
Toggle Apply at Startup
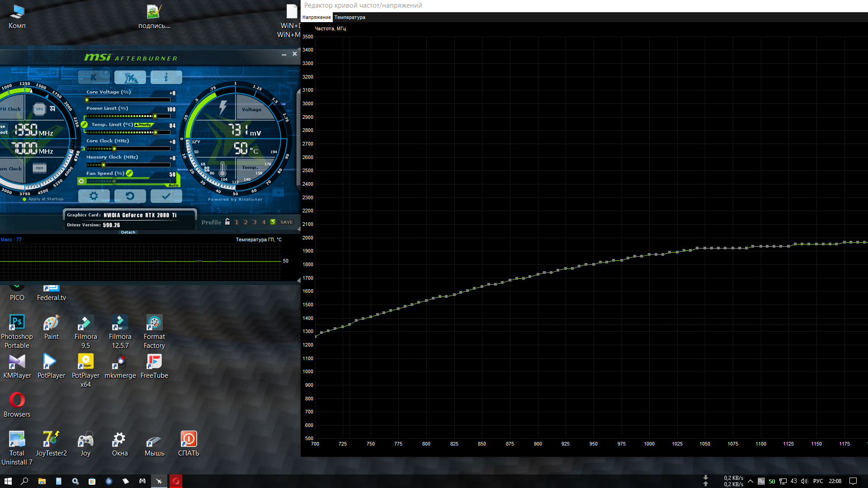point(43,199)
